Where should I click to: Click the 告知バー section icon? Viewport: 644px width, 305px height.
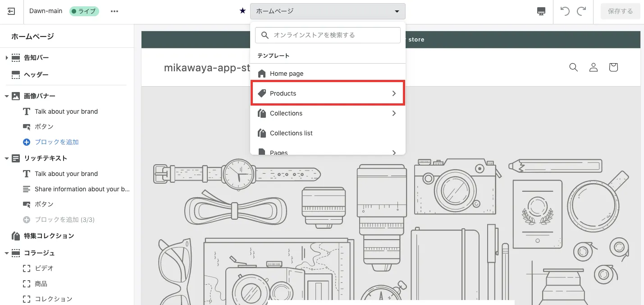pos(16,58)
